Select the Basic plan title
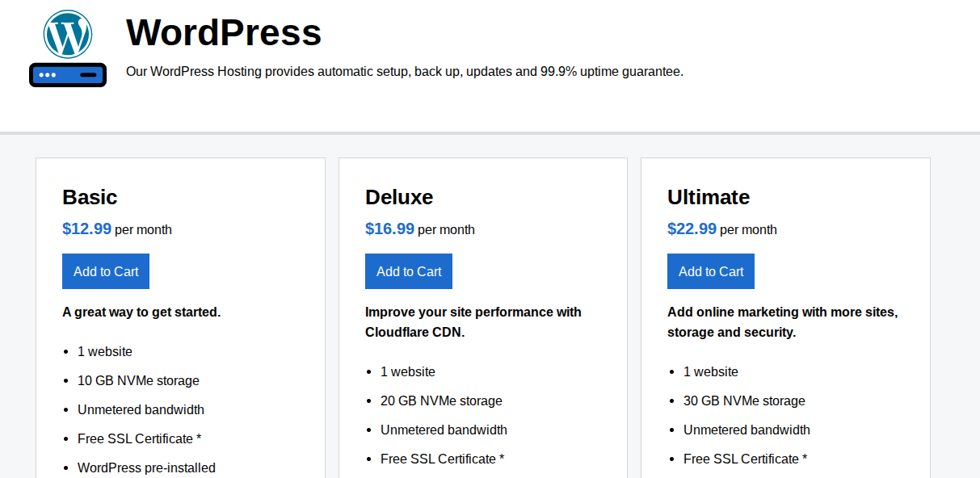The height and width of the screenshot is (478, 980). [x=90, y=197]
